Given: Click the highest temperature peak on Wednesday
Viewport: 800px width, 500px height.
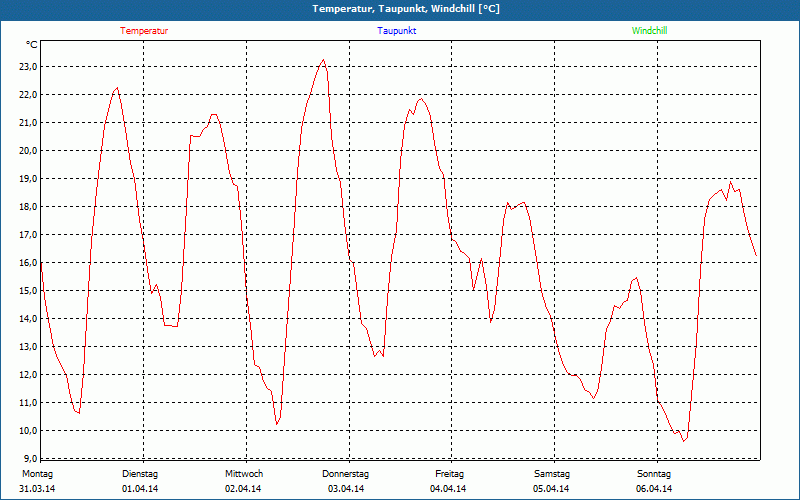Looking at the screenshot, I should click(x=323, y=60).
